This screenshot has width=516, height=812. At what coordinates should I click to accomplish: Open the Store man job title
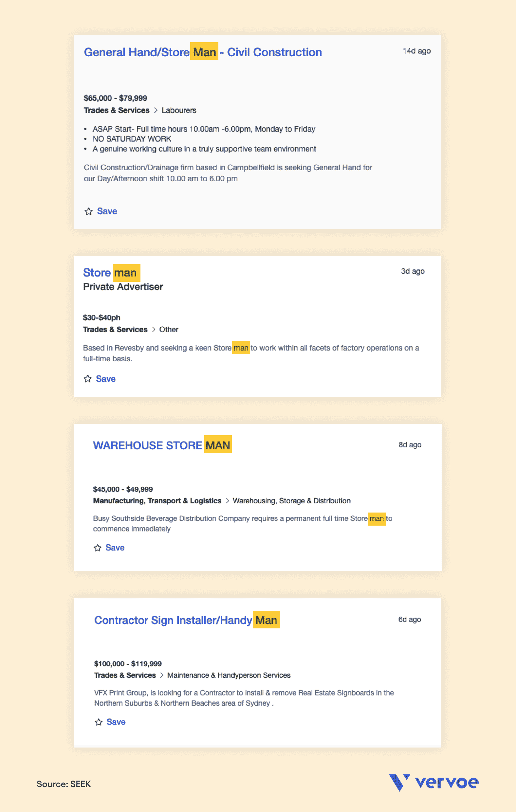pyautogui.click(x=110, y=272)
